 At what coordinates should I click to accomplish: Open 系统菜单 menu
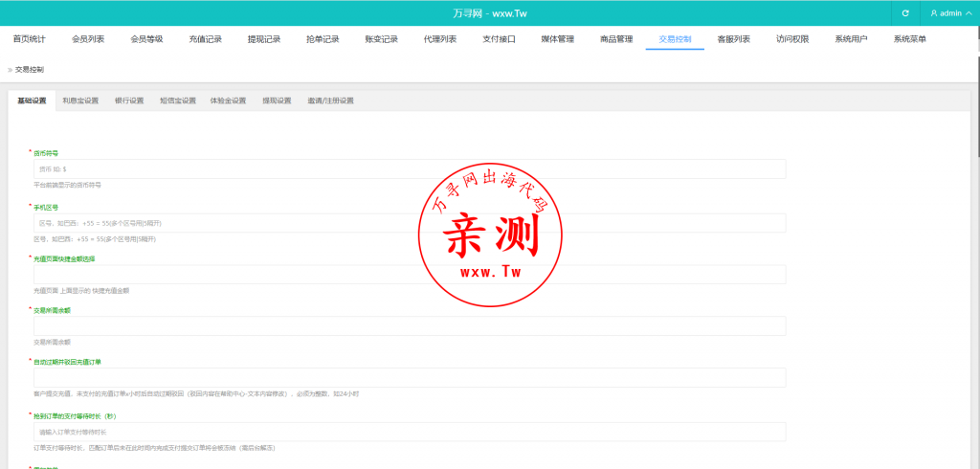910,39
